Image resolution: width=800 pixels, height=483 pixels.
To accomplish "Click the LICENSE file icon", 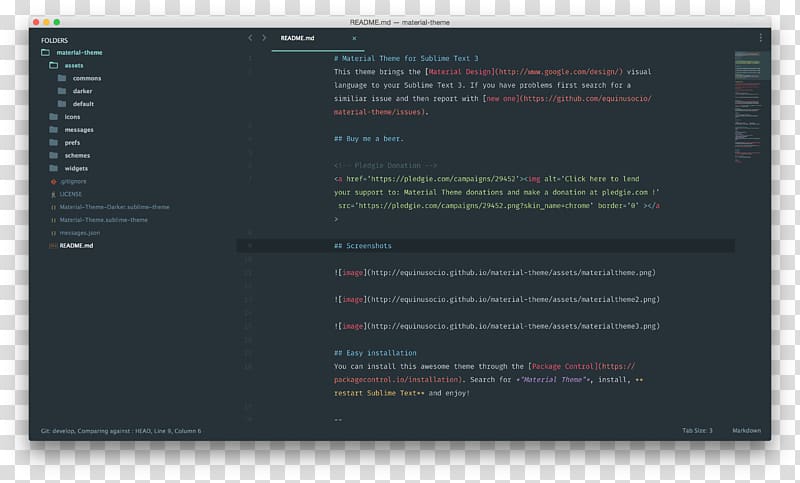I will tap(53, 194).
